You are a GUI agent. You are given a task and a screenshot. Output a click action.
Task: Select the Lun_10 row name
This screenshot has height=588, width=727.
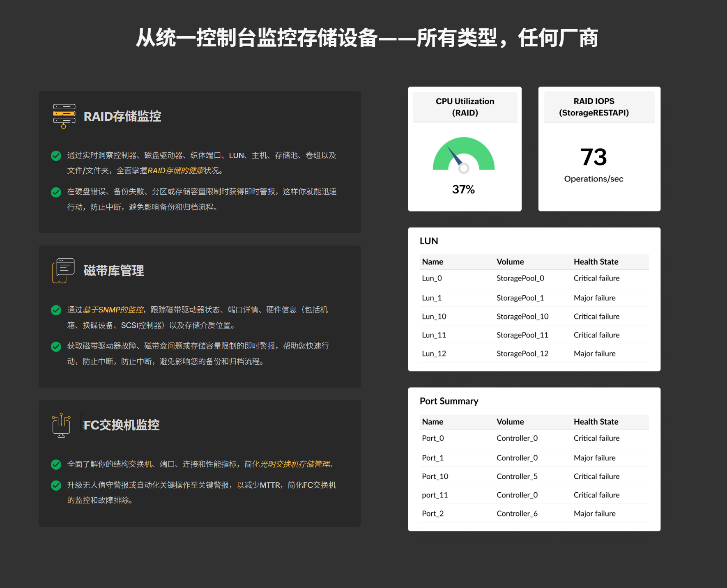434,316
